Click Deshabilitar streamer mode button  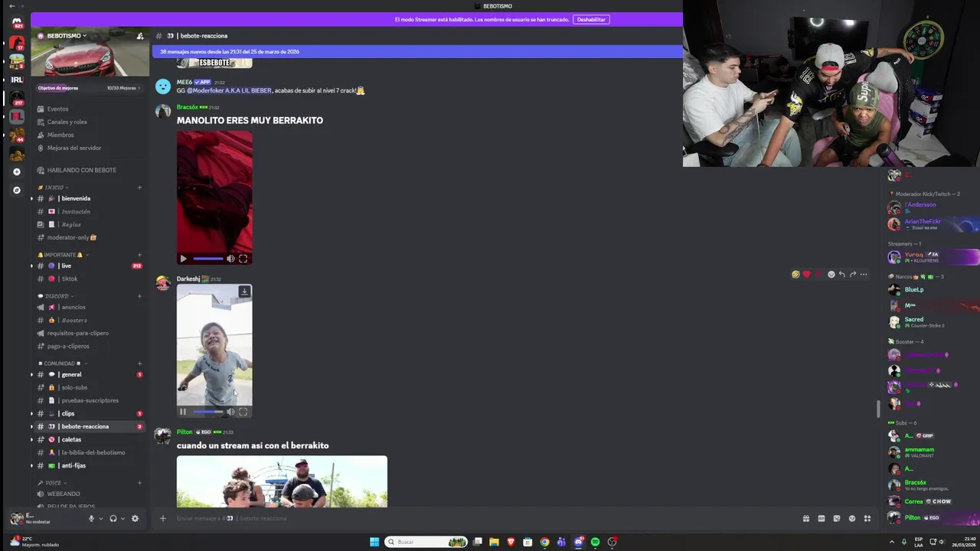[591, 19]
